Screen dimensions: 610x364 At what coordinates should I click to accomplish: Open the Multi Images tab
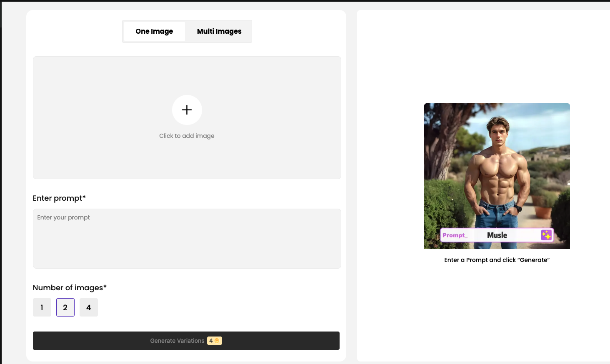pos(219,31)
